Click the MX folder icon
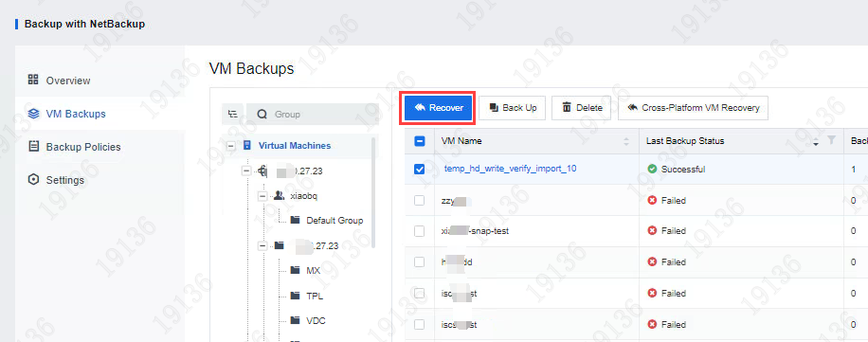 (296, 270)
